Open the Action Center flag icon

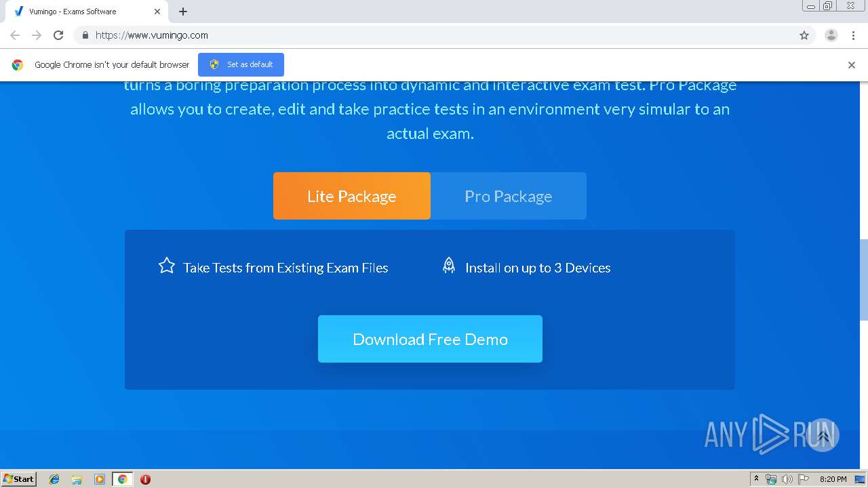click(x=803, y=479)
